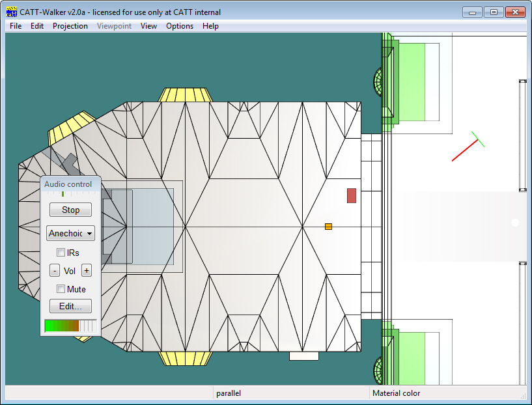The width and height of the screenshot is (532, 405).
Task: Open the Anechoic dropdown list
Action: coord(71,233)
